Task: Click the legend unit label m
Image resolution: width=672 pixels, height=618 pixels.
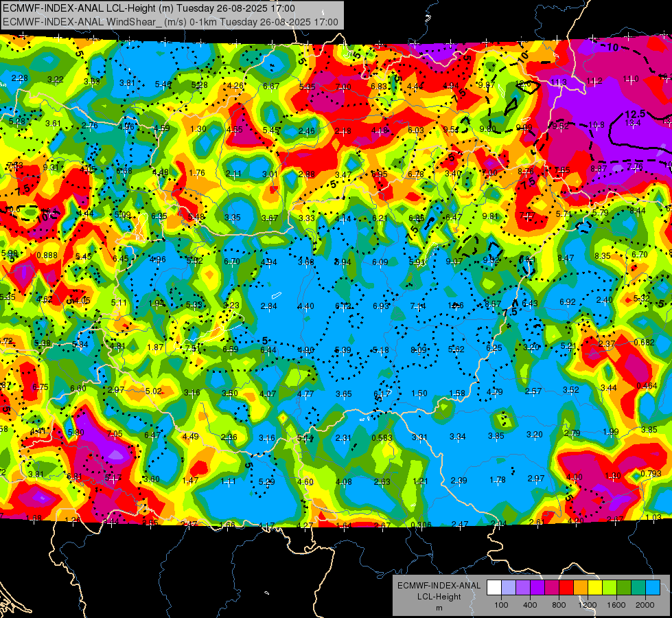Action: pos(439,608)
